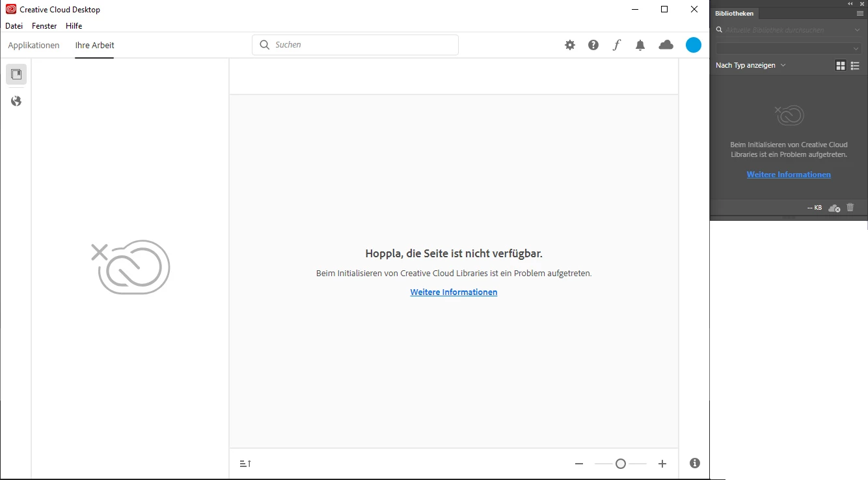Show notifications bell icon
Image resolution: width=868 pixels, height=480 pixels.
click(640, 45)
